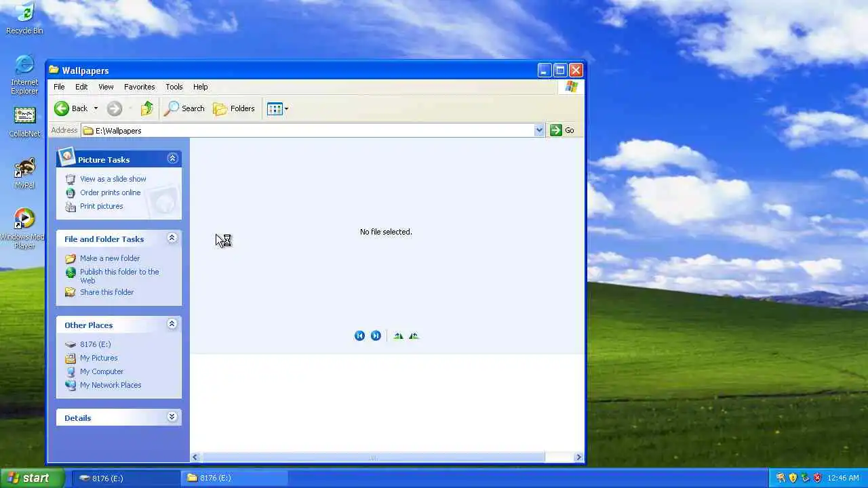Click the Windows flag logo throbber
This screenshot has height=488, width=868.
(572, 87)
